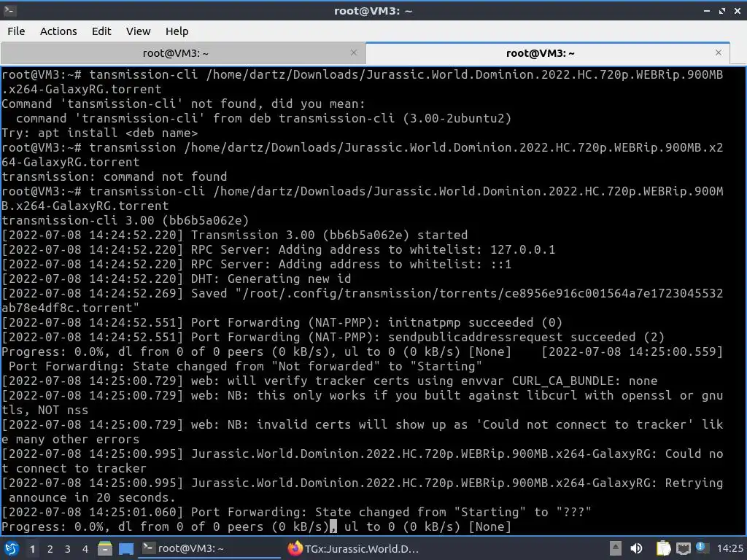Image resolution: width=747 pixels, height=560 pixels.
Task: Switch to Firefox TGx:Jurassic.World taskbar window
Action: pyautogui.click(x=354, y=548)
